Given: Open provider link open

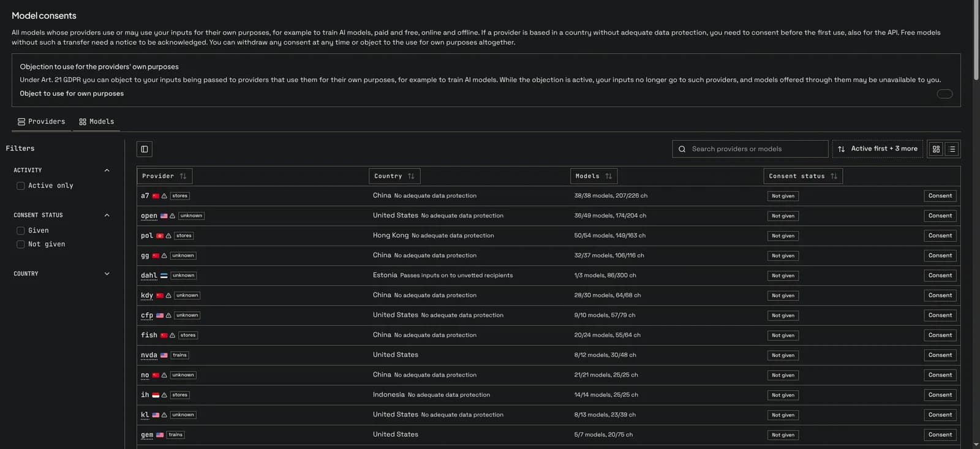Looking at the screenshot, I should coord(149,216).
